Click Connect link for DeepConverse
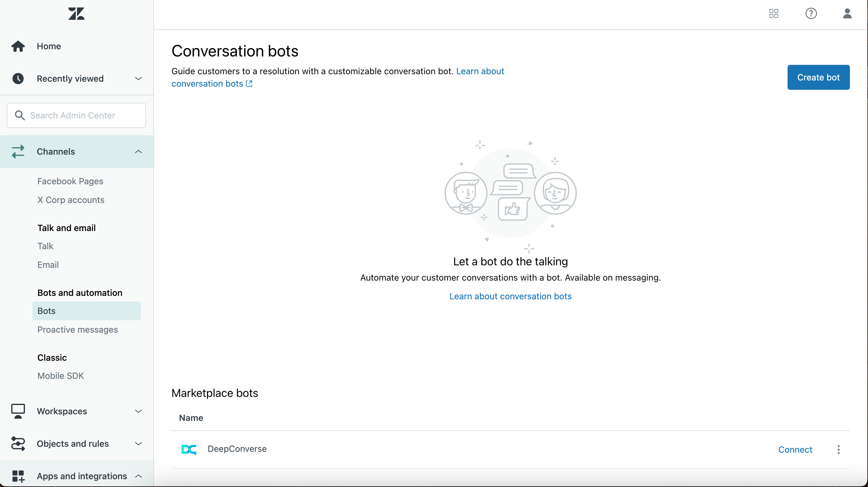 pos(795,450)
